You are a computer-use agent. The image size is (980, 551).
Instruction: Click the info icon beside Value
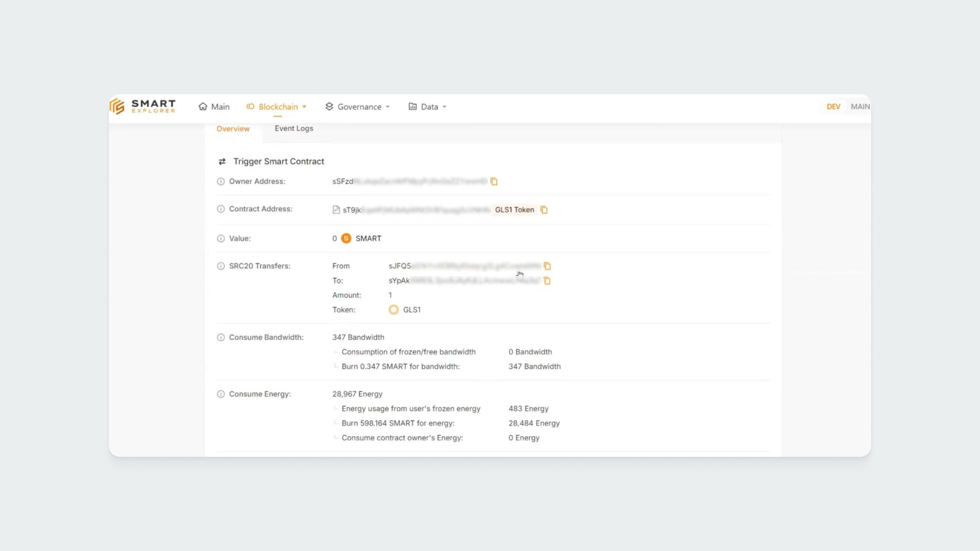pos(221,238)
